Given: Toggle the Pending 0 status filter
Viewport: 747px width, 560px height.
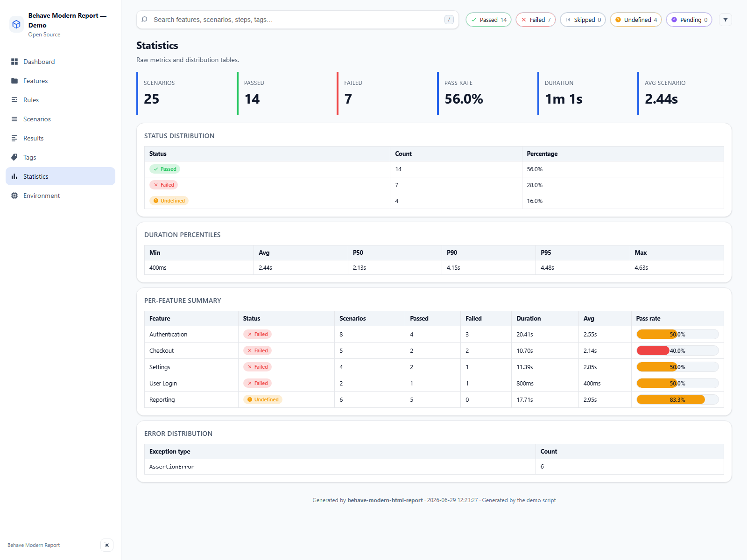Looking at the screenshot, I should pos(689,20).
